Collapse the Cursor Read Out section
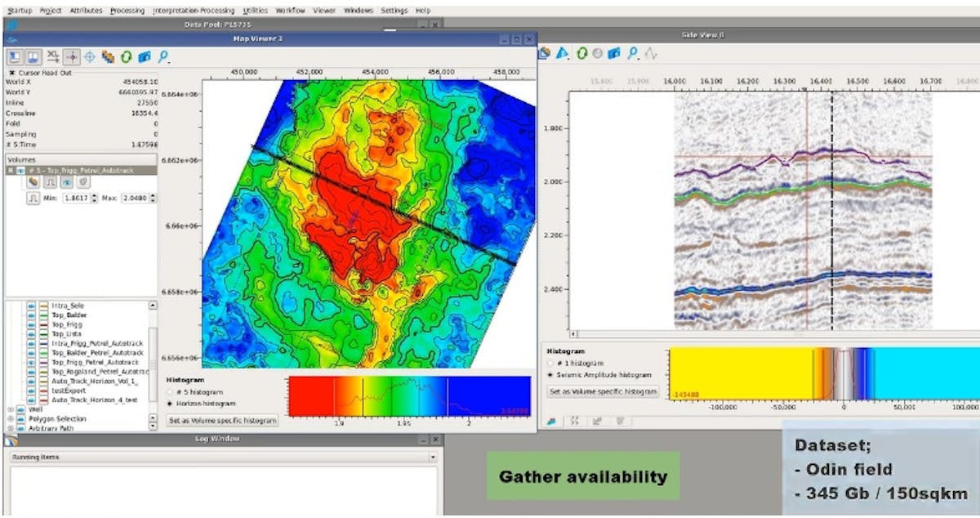Image resolution: width=980 pixels, height=518 pixels. pos(13,72)
